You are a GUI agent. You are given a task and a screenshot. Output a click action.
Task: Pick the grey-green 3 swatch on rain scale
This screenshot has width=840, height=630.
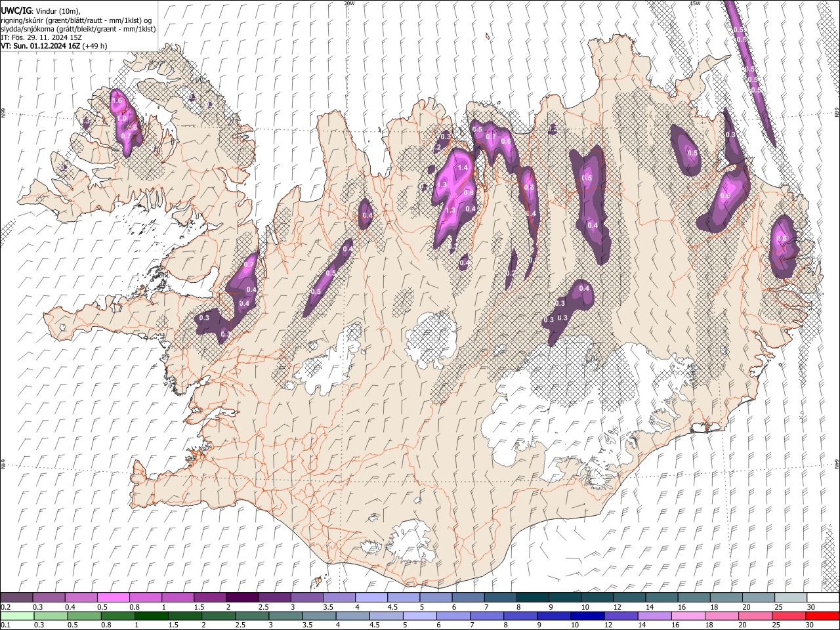pos(286,616)
